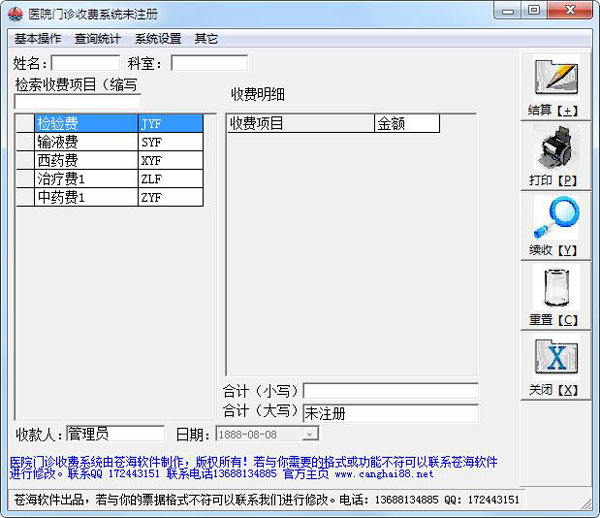Click the ZYF abbreviation cell
This screenshot has width=600, height=518.
click(170, 197)
